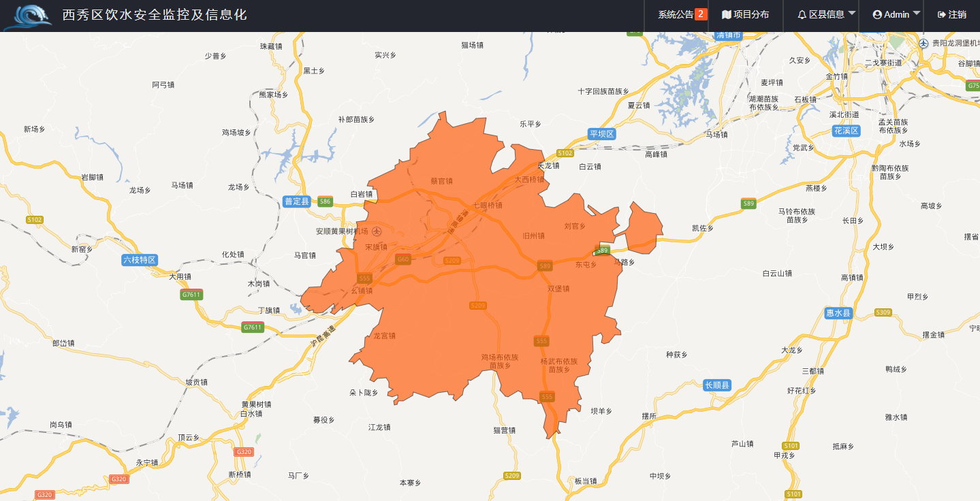Expand the 区县信息 dropdown arrow
Image resolution: width=980 pixels, height=501 pixels.
click(x=852, y=13)
